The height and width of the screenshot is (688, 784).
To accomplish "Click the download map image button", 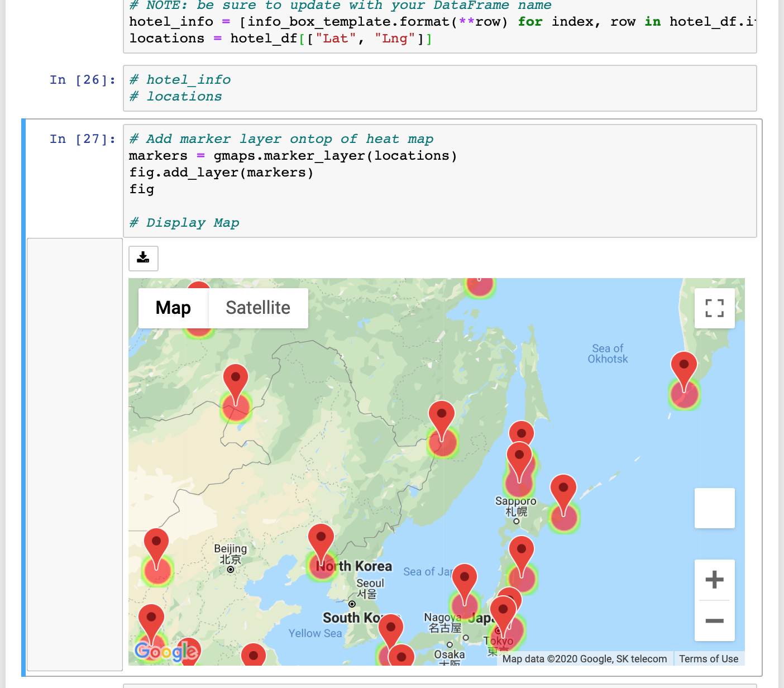I will click(x=144, y=258).
